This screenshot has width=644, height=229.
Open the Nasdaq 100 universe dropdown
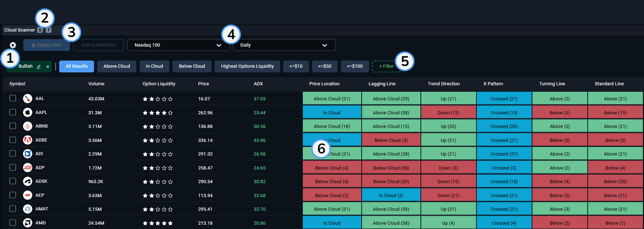pos(178,45)
